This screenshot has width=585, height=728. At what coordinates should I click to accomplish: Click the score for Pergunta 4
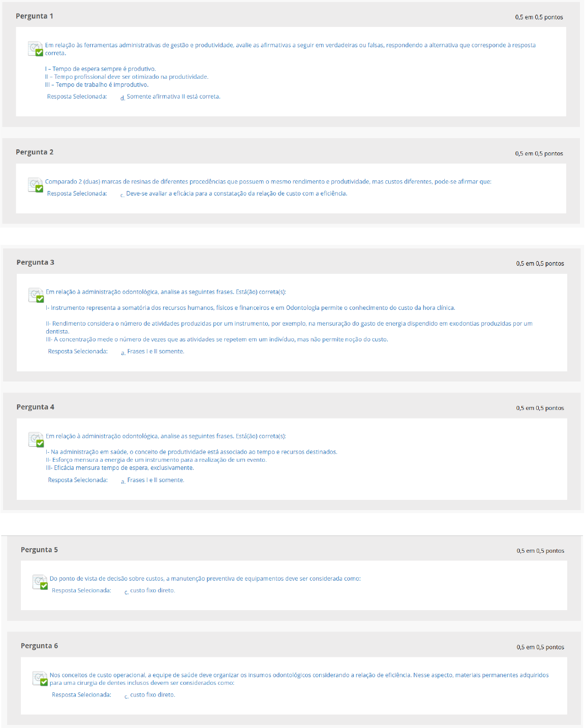[540, 408]
